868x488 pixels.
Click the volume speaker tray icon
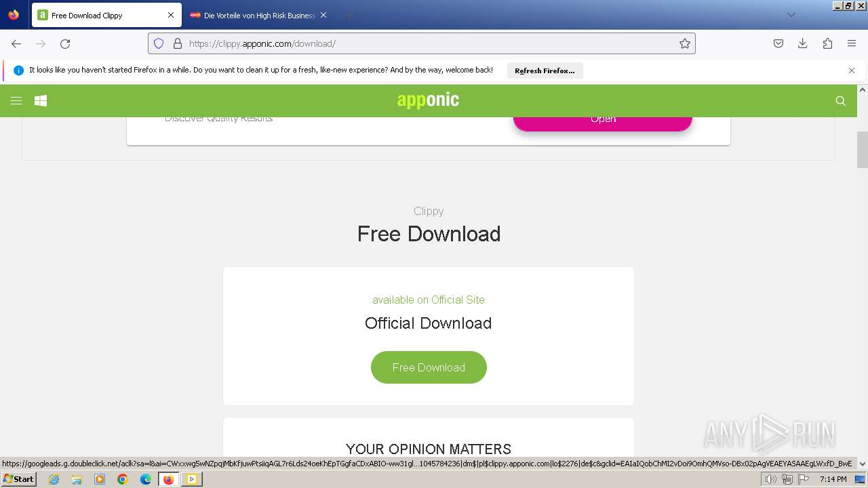click(771, 479)
